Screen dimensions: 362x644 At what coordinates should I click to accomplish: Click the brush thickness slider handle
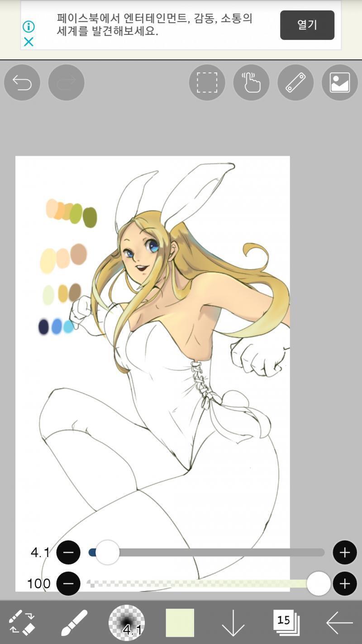point(107,553)
